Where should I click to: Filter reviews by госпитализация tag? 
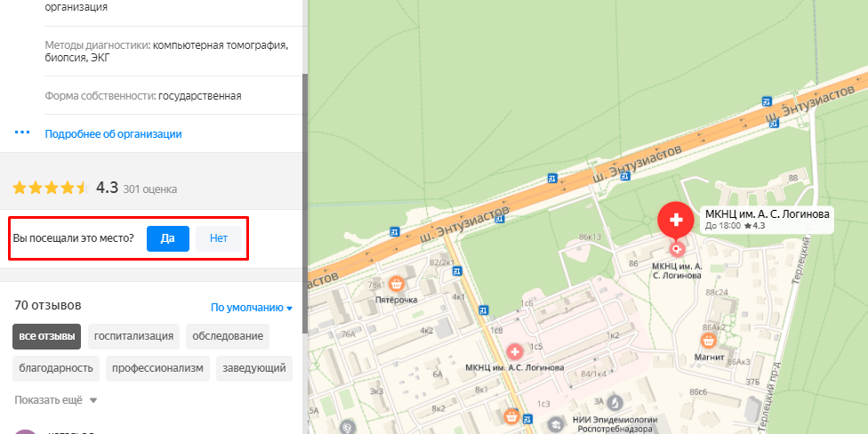(133, 336)
